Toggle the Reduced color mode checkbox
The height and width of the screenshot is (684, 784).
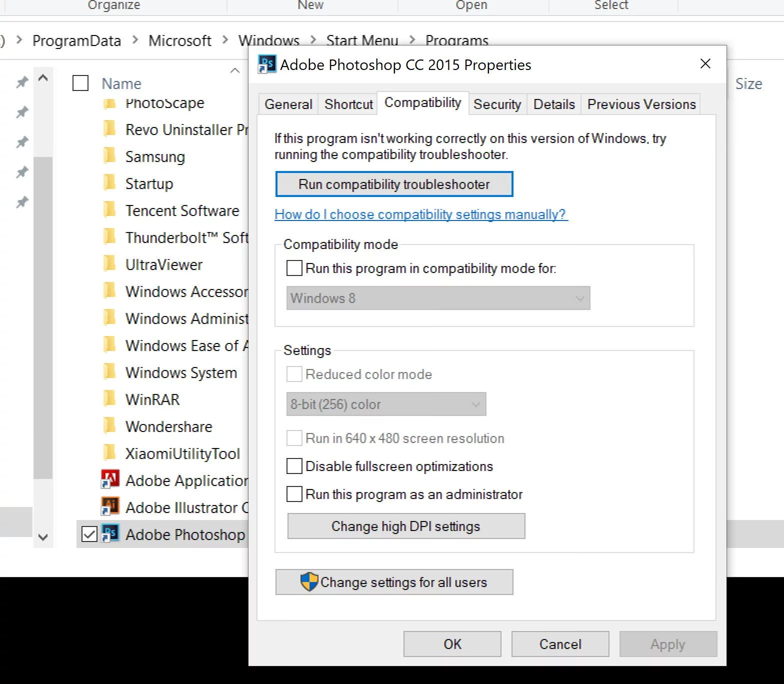point(294,374)
